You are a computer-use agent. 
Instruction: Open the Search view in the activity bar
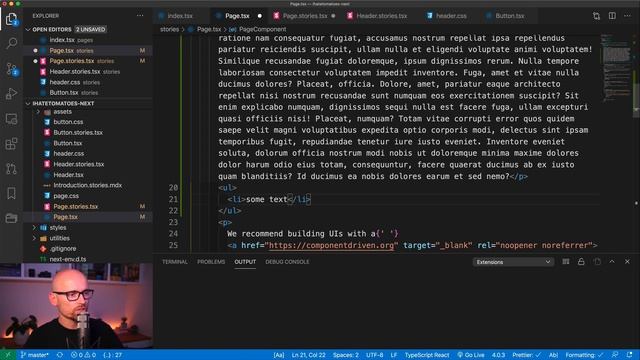tap(11, 43)
